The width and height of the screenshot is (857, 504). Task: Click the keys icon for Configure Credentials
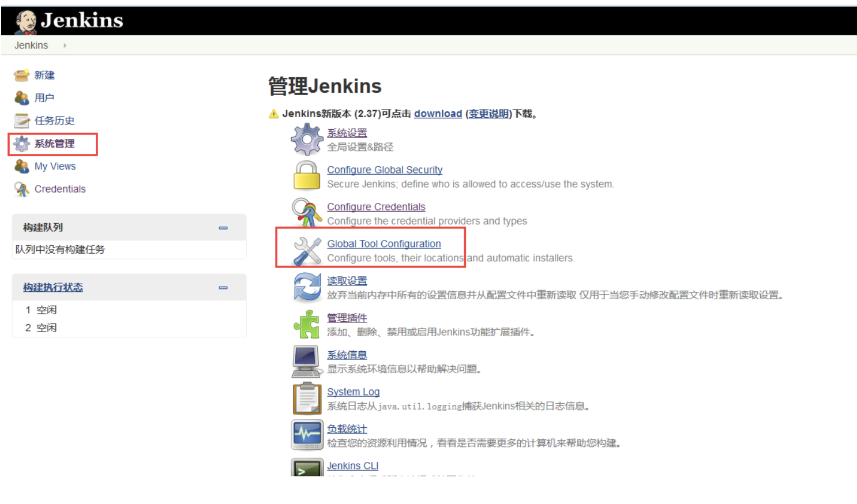[307, 212]
